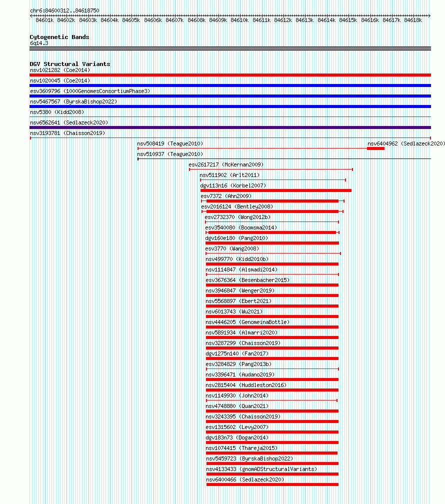Click nsv1114847 (Alsmadi2014) label

point(241,269)
